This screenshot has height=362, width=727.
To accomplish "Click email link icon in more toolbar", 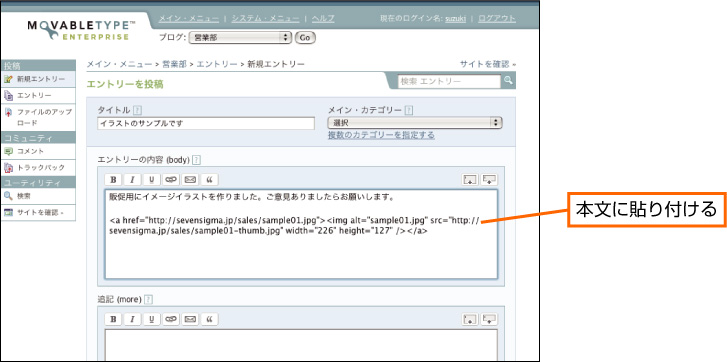I will coord(190,319).
